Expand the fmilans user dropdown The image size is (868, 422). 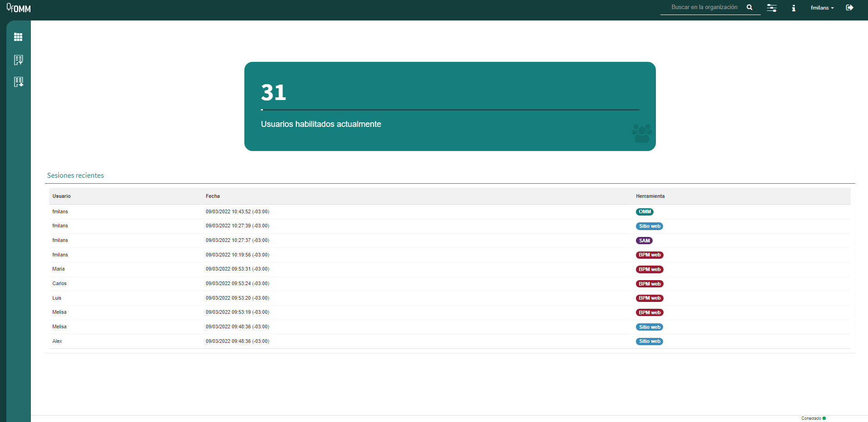pyautogui.click(x=822, y=8)
